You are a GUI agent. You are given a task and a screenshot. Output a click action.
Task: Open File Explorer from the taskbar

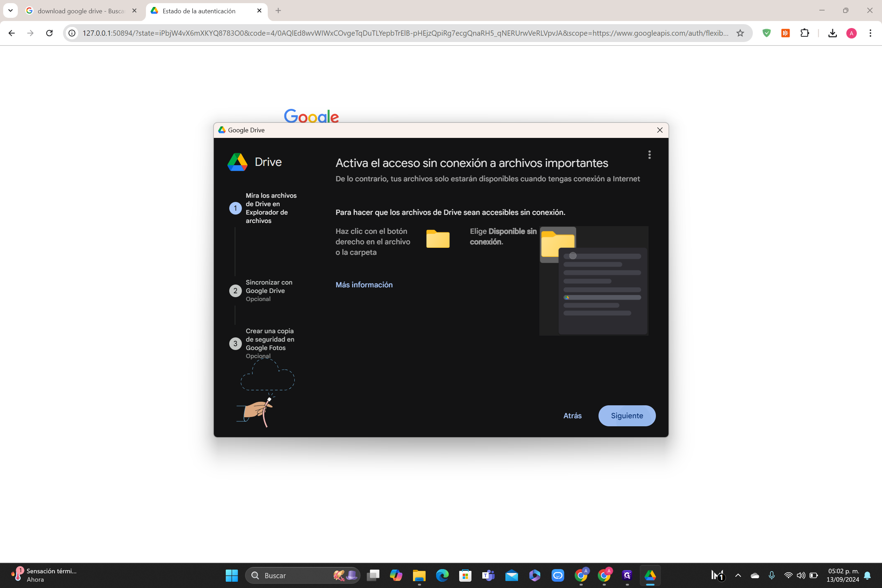(x=419, y=575)
